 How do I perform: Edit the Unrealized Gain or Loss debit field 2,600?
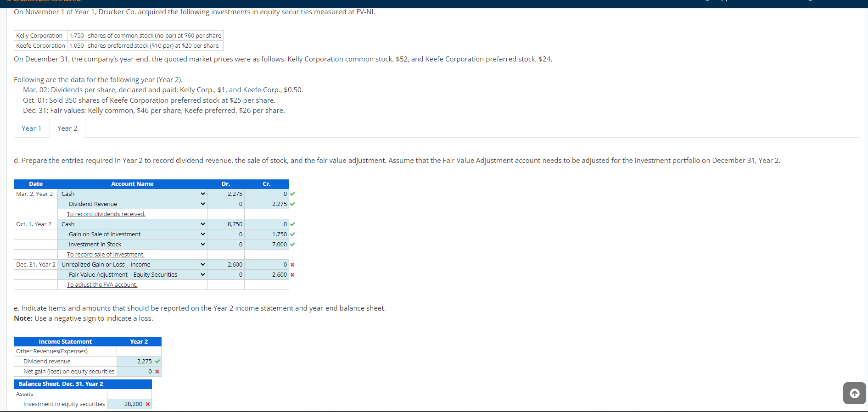[226, 265]
